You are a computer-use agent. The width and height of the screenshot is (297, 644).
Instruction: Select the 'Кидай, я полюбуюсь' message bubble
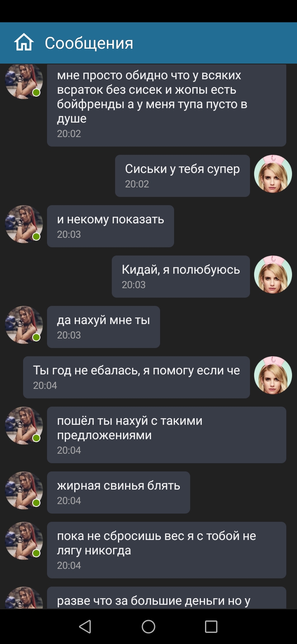pos(181,277)
